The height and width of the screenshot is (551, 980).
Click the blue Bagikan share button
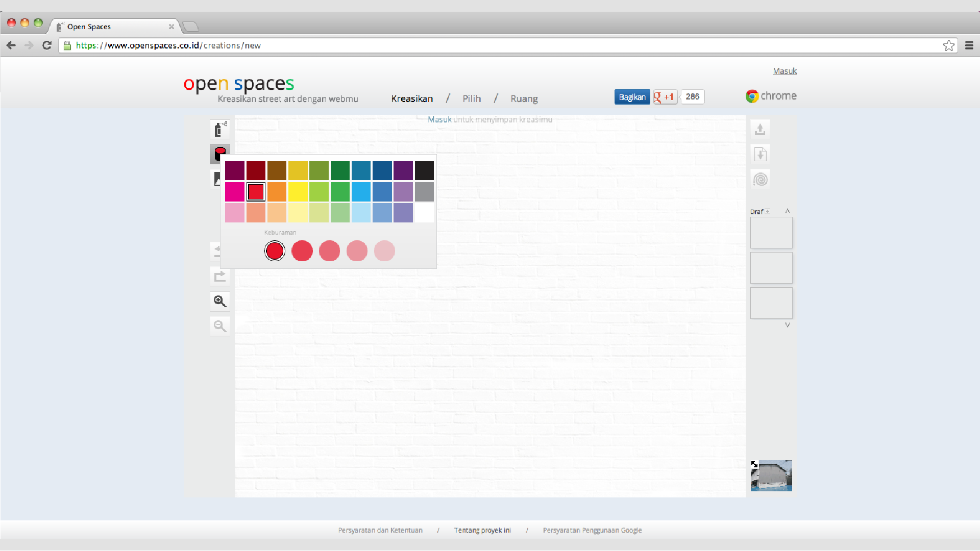(x=632, y=97)
